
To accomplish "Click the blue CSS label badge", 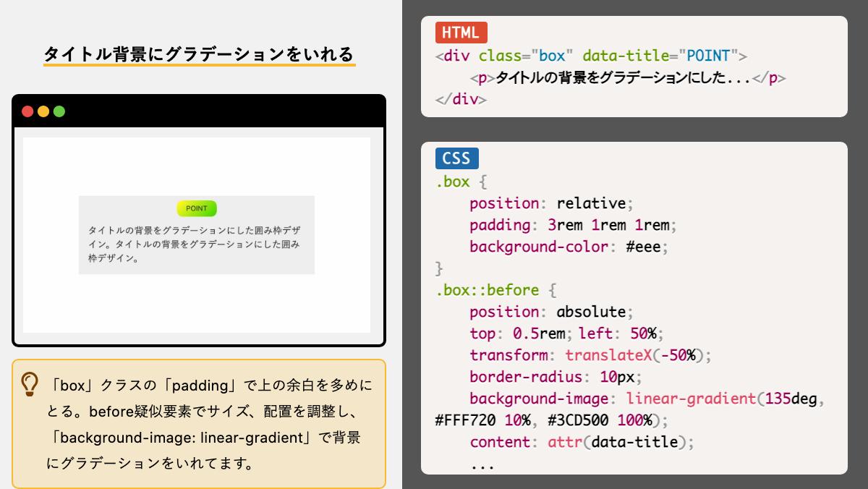I will coord(456,158).
